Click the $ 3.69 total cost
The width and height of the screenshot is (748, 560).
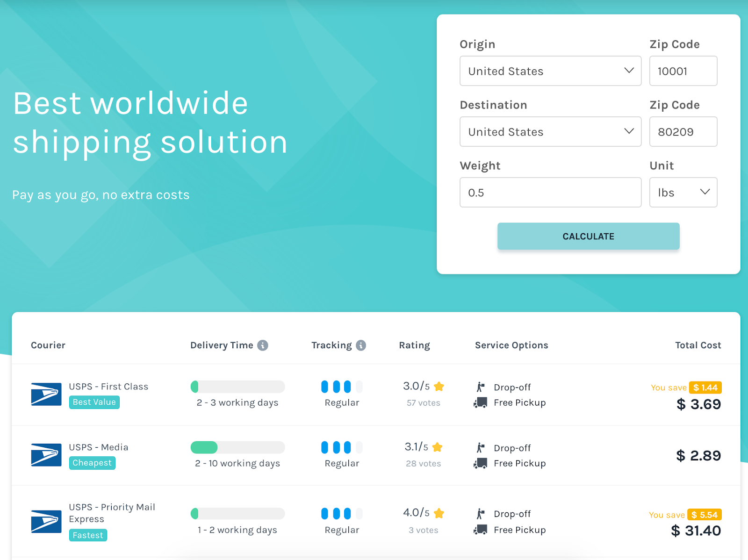point(698,404)
